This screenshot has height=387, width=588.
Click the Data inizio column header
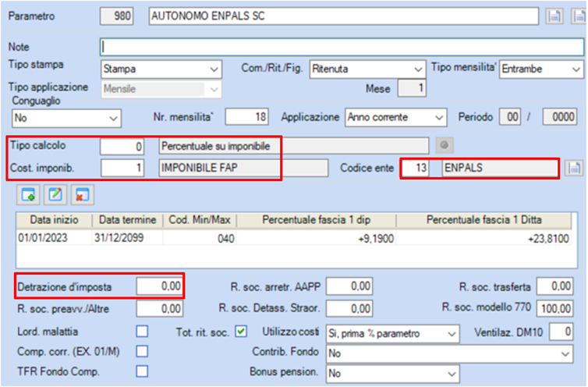tap(54, 220)
